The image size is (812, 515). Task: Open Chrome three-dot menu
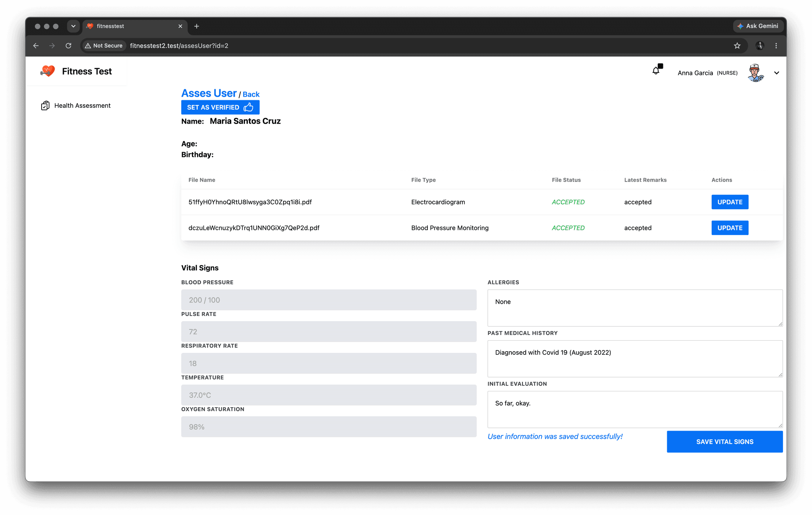[x=776, y=46]
